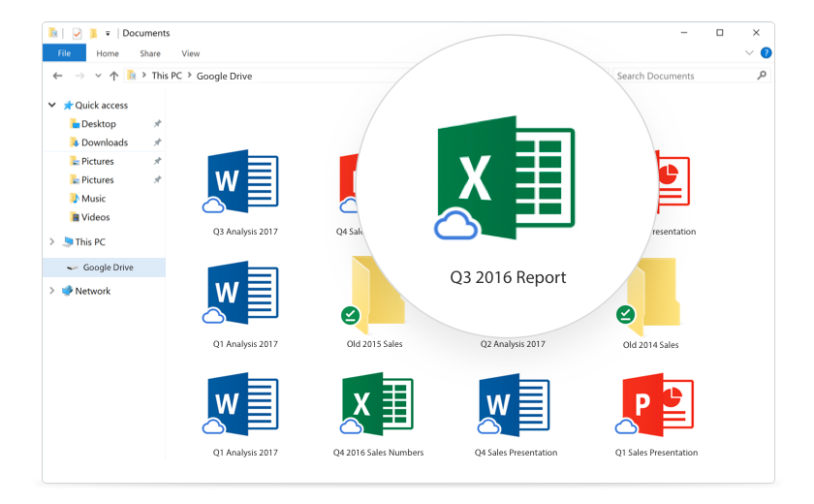Viewport: 814px width, 504px height.
Task: Switch to the View ribbon tab
Action: 191,53
